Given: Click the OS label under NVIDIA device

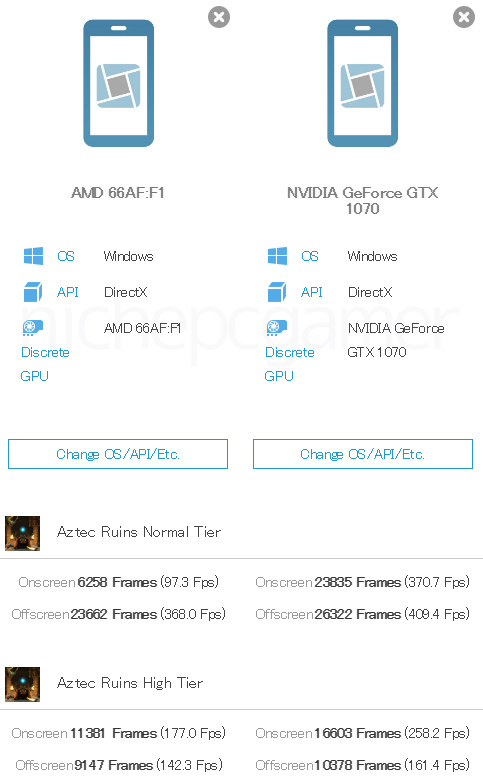Looking at the screenshot, I should click(310, 256).
